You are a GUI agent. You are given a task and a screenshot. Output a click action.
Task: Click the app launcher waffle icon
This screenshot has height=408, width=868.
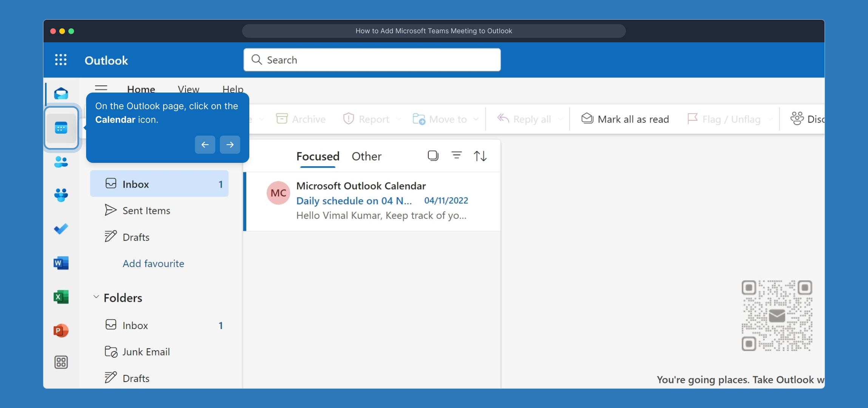point(61,60)
